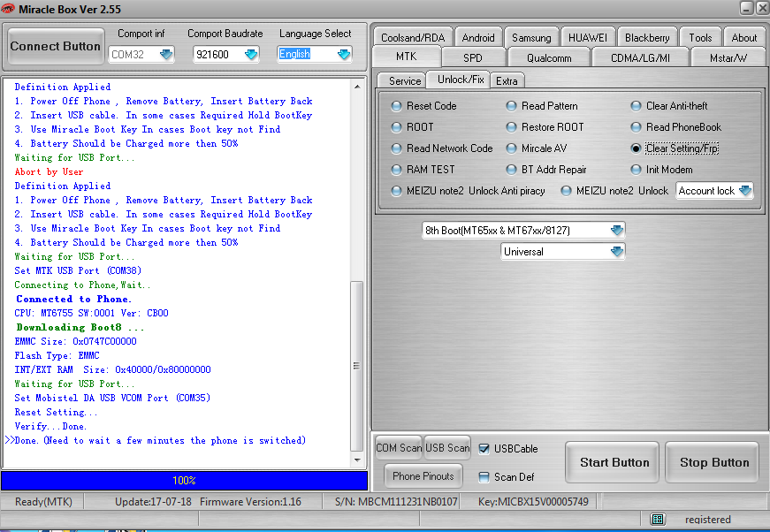
Task: Switch to the SPD tab
Action: pyautogui.click(x=473, y=58)
